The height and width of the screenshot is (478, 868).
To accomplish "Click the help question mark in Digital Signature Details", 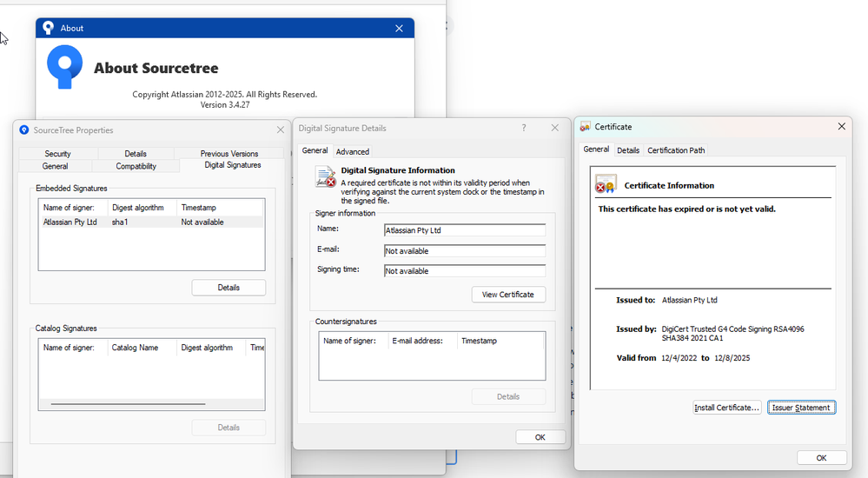I will tap(523, 128).
